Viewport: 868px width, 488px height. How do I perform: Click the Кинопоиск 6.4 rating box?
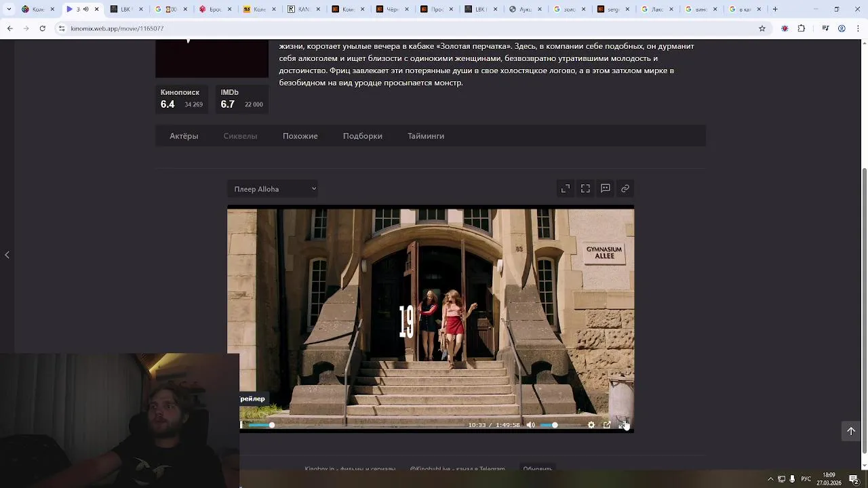(x=182, y=99)
